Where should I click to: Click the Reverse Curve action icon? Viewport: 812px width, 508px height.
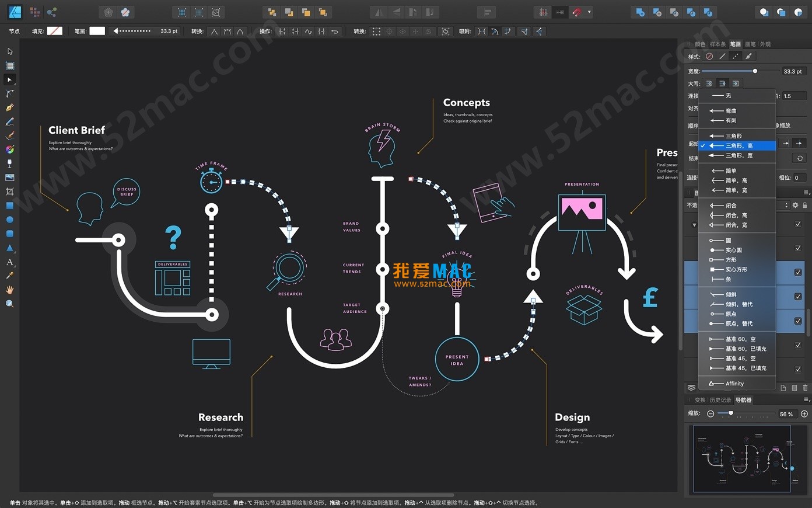(334, 32)
